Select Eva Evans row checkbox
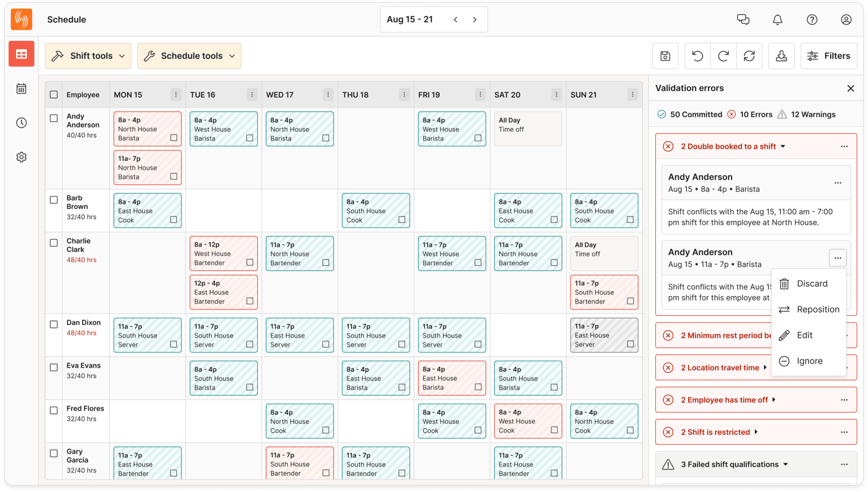 point(54,368)
